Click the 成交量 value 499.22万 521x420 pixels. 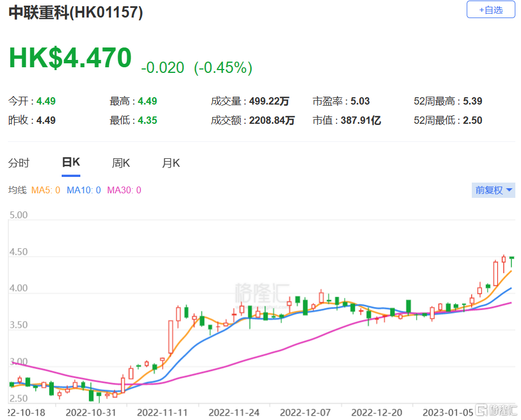pos(269,102)
